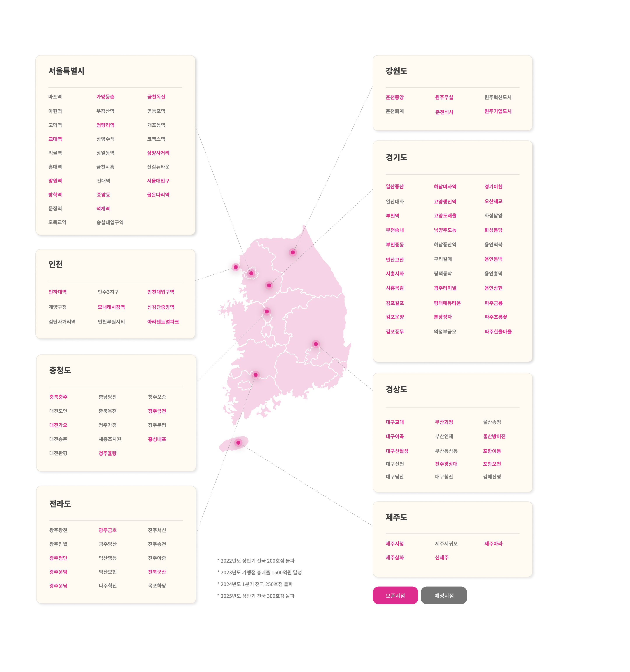Click 파주한울마을 store name
Viewport: 630px width, 672px height.
click(498, 332)
